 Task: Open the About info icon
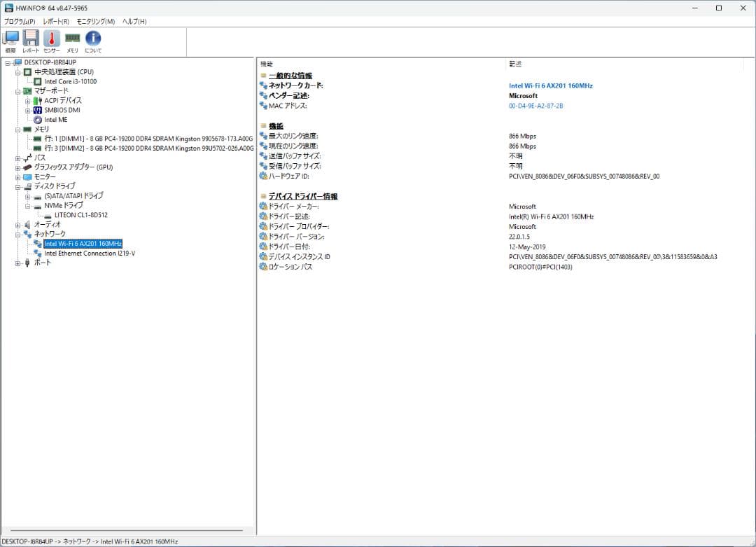click(x=93, y=41)
